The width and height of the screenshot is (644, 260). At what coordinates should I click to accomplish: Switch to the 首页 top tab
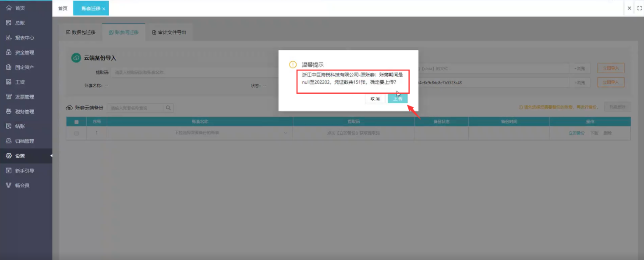[63, 8]
